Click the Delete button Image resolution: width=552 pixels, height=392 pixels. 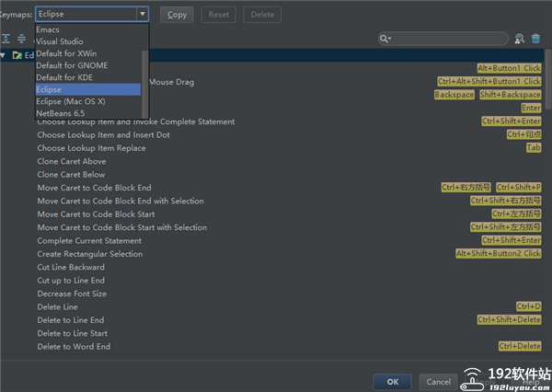[x=262, y=15]
